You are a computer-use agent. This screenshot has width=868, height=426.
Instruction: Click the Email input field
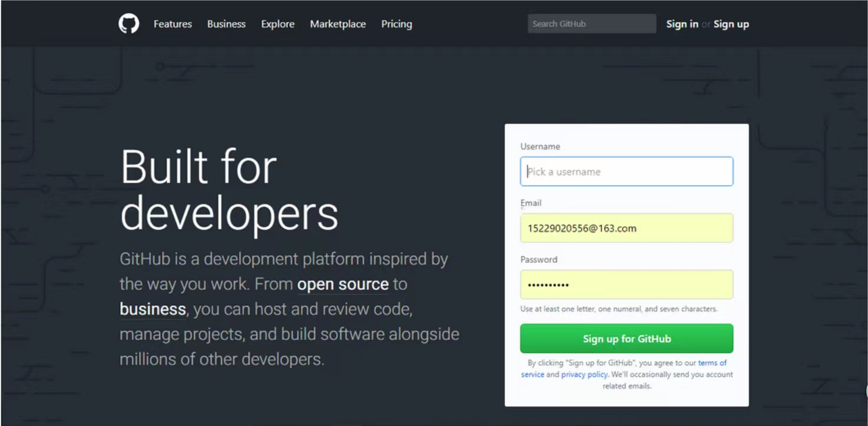(627, 228)
